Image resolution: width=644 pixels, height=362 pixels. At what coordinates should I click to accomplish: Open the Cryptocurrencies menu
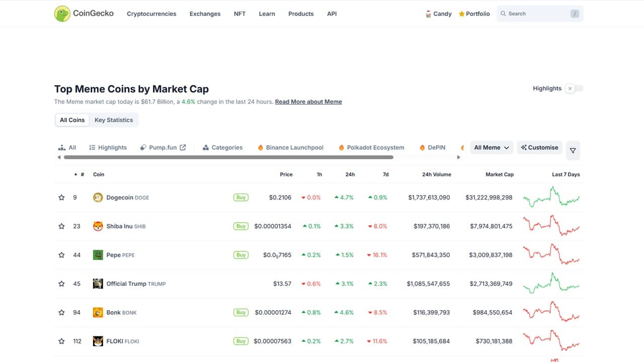[151, 14]
